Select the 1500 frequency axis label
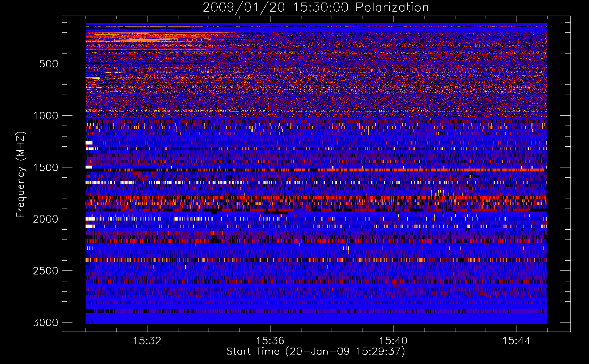Viewport: 589px width, 364px height. point(46,167)
